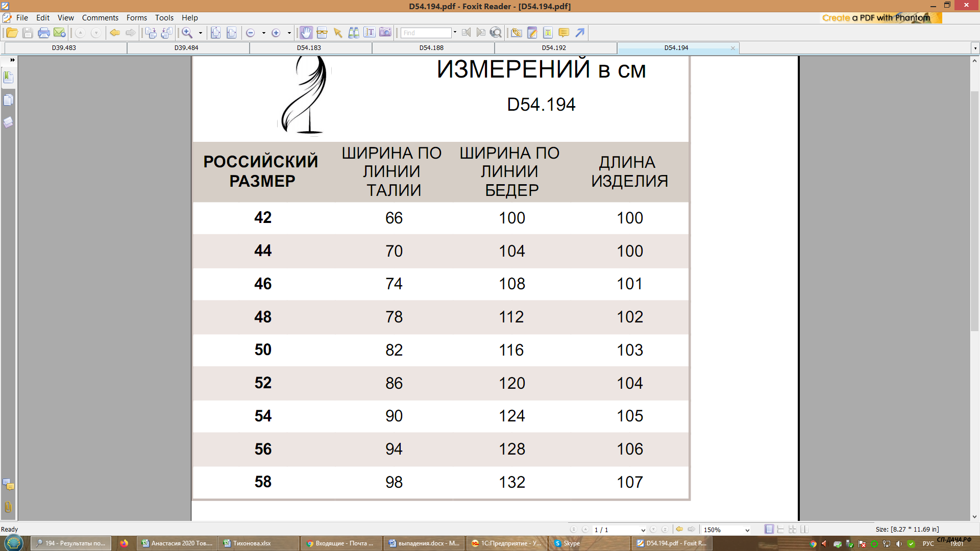This screenshot has width=980, height=551.
Task: Switch to the D54.188 document tab
Action: tap(431, 48)
